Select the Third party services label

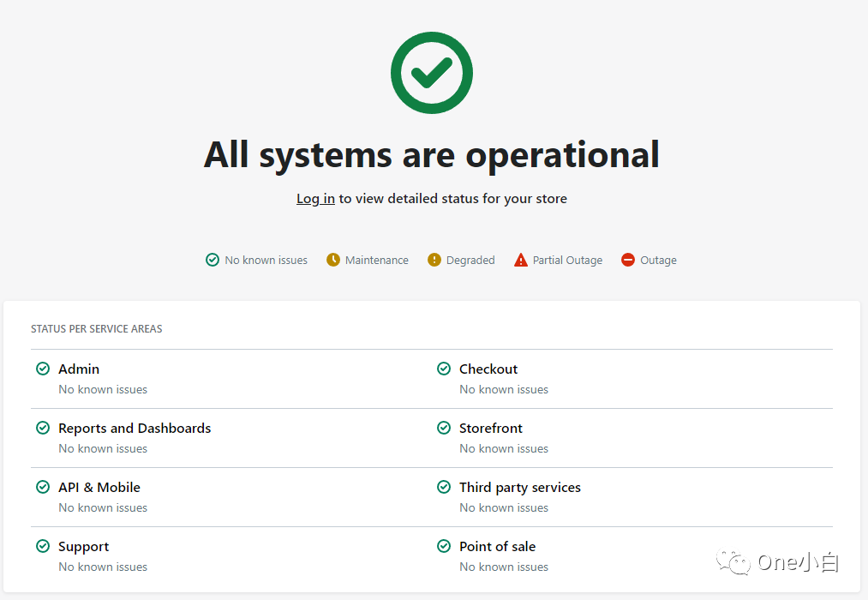pyautogui.click(x=519, y=487)
